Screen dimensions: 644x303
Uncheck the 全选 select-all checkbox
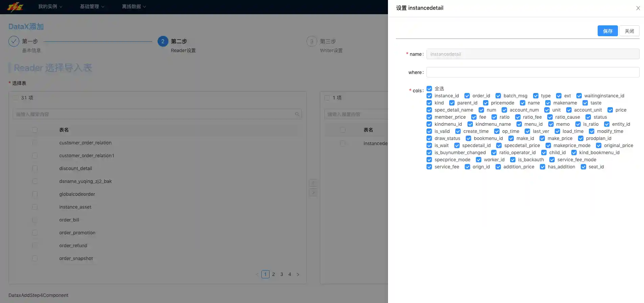point(429,89)
